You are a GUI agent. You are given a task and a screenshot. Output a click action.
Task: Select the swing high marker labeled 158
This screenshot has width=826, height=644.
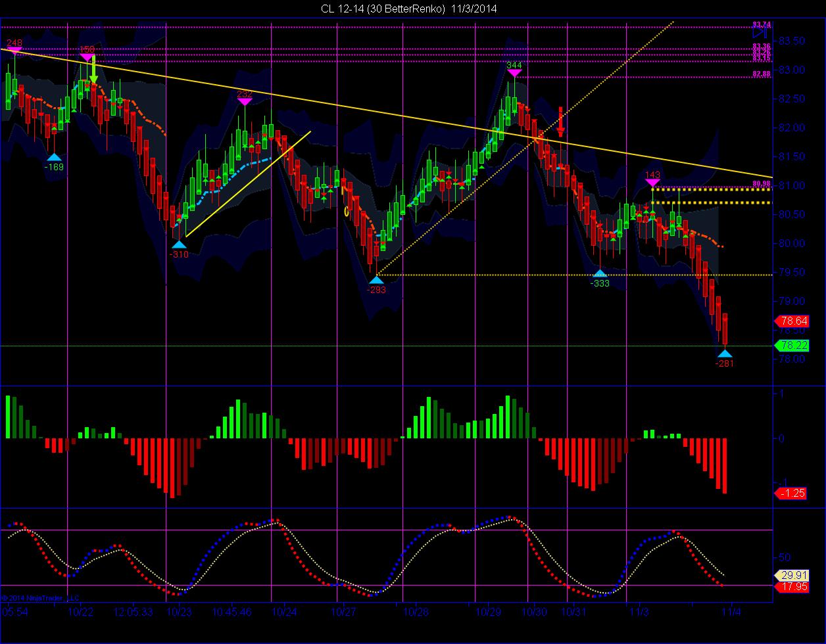tap(87, 58)
